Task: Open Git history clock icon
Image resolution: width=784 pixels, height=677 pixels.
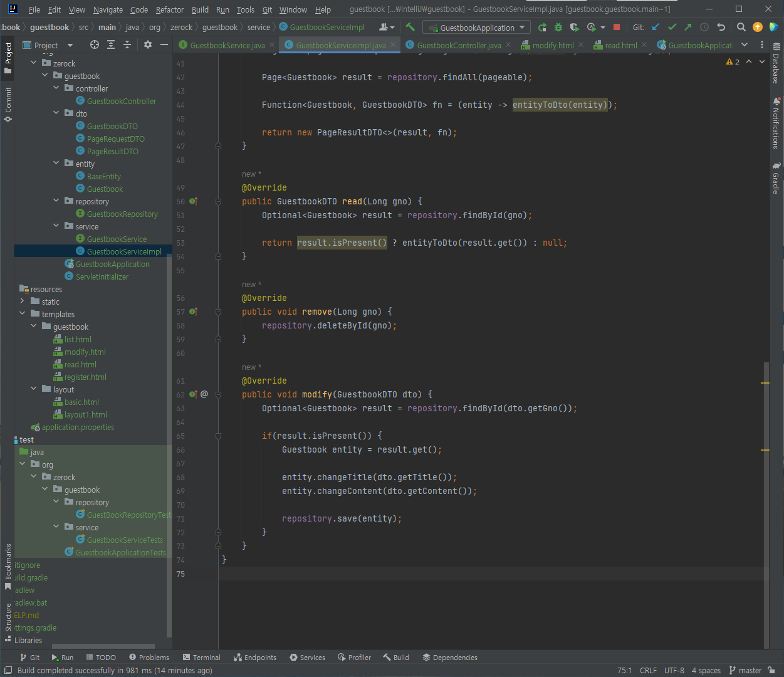Action: (704, 27)
